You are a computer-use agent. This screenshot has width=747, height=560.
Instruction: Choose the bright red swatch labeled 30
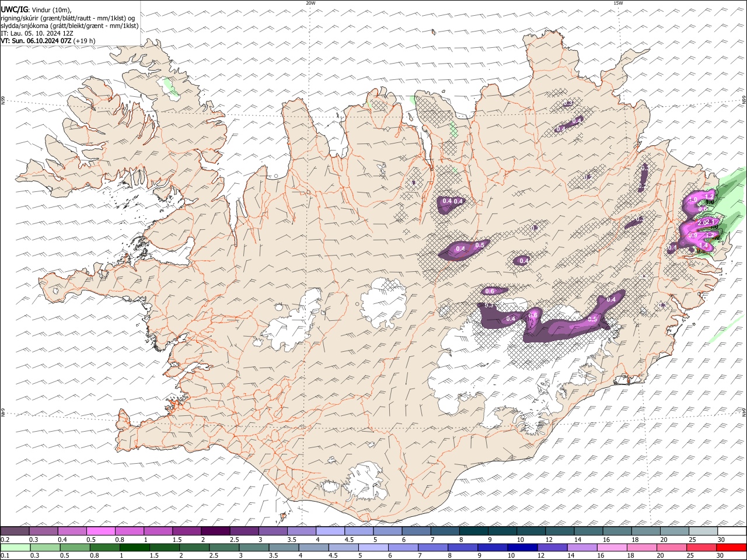tap(731, 547)
